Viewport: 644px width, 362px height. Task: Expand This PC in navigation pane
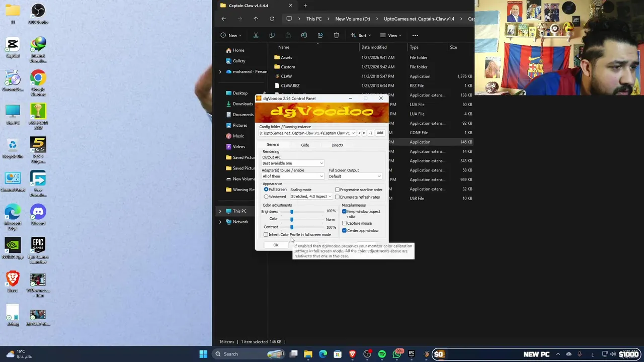pyautogui.click(x=220, y=211)
